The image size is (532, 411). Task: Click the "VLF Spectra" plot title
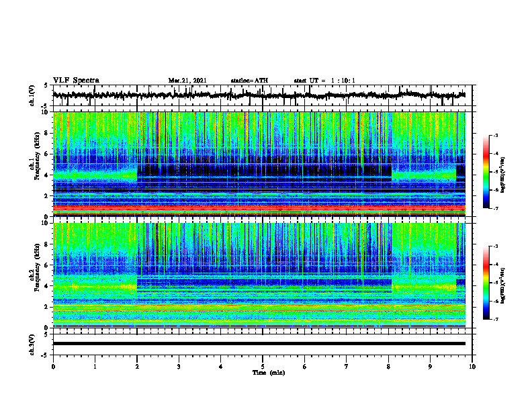pyautogui.click(x=76, y=81)
